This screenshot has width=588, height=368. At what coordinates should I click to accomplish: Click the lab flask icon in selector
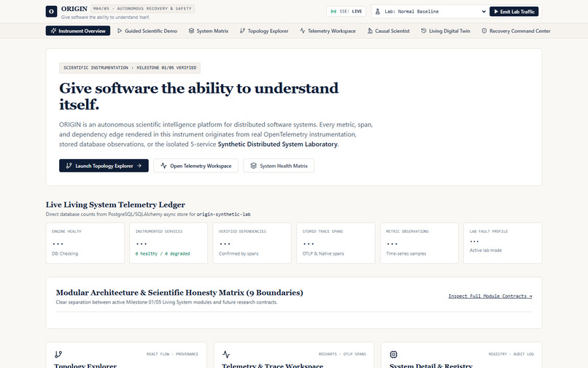pos(378,12)
